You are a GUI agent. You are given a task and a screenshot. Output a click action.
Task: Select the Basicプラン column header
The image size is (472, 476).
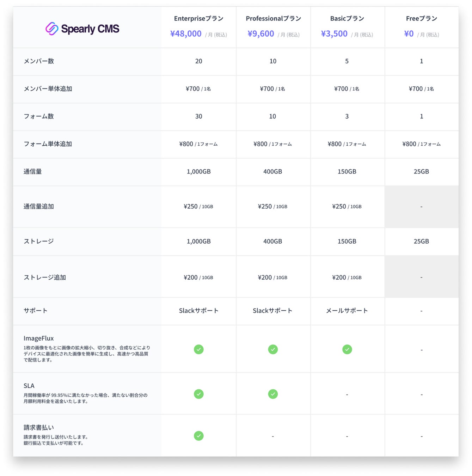[x=347, y=18]
